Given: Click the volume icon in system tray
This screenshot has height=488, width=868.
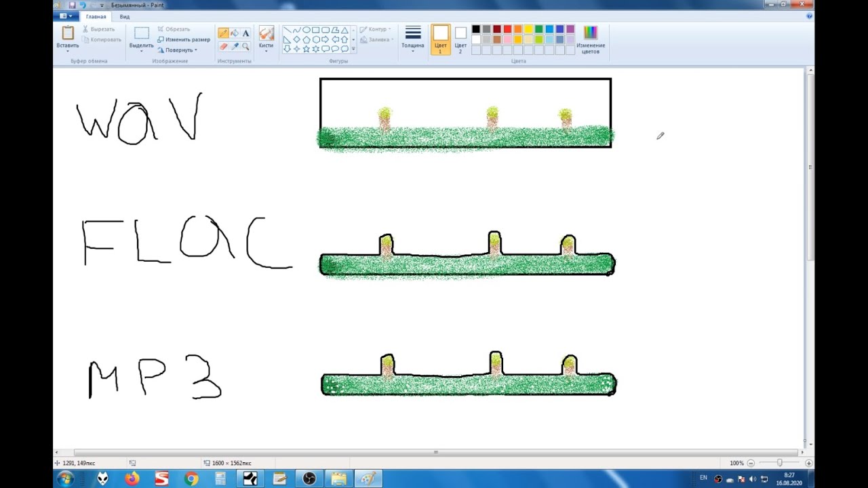Looking at the screenshot, I should 753,479.
